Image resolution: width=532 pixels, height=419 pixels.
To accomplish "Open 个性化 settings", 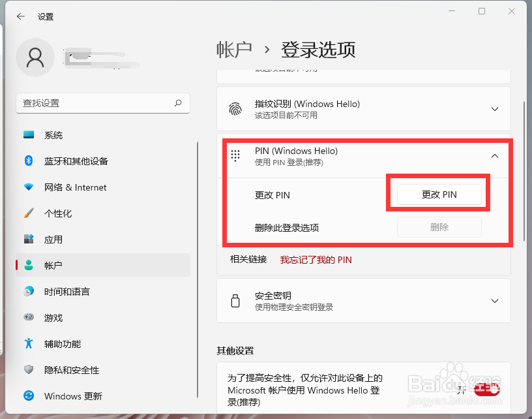I will [x=103, y=213].
